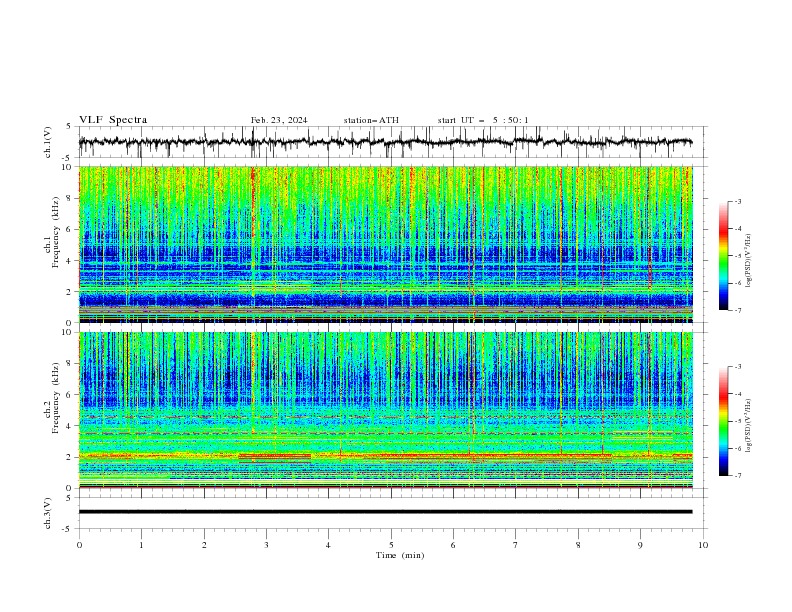792x612 pixels.
Task: Click the ch.1 spectrogram panel
Action: click(x=385, y=244)
